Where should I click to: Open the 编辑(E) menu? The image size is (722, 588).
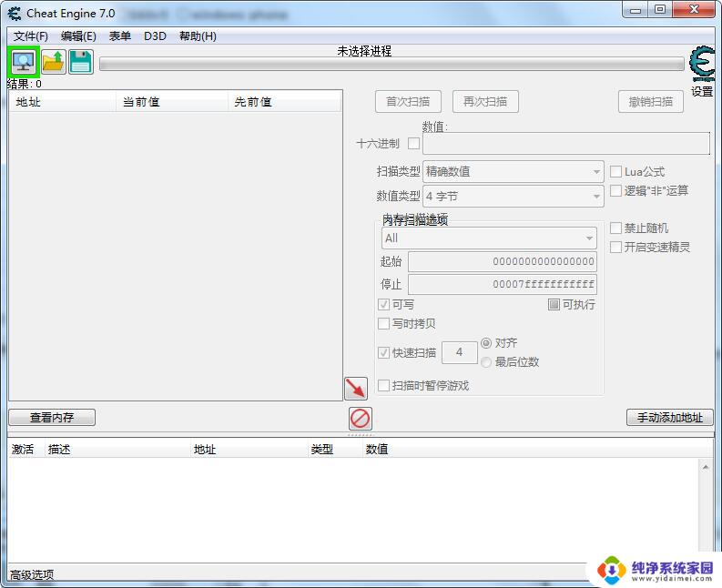78,35
